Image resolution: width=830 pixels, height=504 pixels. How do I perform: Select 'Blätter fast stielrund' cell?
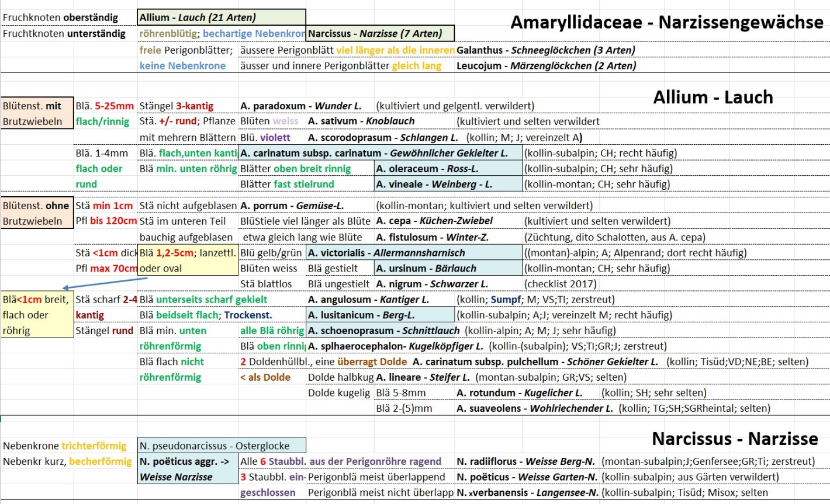pyautogui.click(x=287, y=184)
